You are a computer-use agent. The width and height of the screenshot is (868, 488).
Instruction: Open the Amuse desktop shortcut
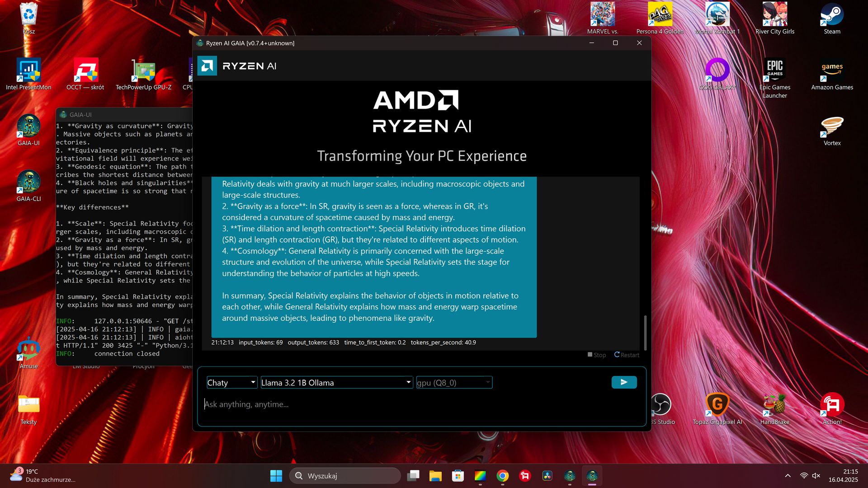28,353
